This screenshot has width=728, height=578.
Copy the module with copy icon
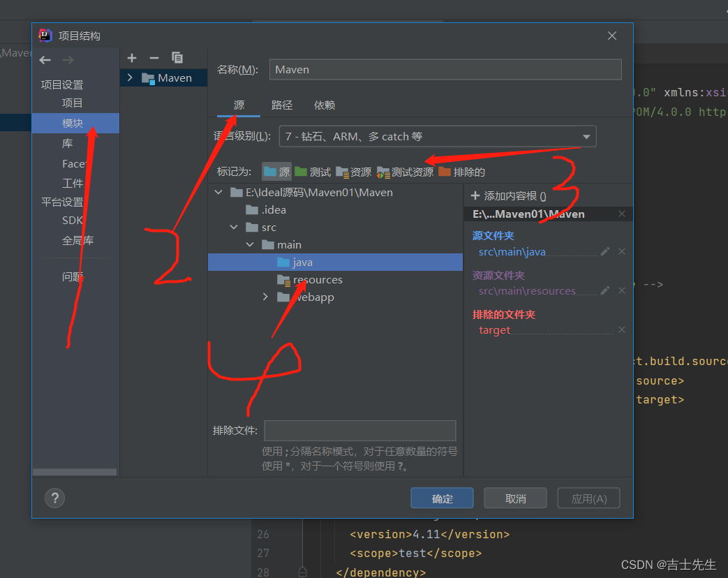pyautogui.click(x=177, y=57)
